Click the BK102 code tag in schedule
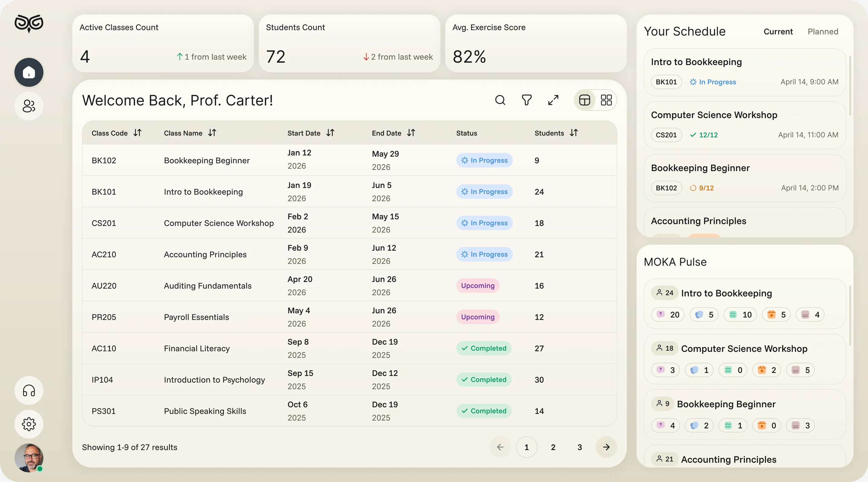 [666, 188]
